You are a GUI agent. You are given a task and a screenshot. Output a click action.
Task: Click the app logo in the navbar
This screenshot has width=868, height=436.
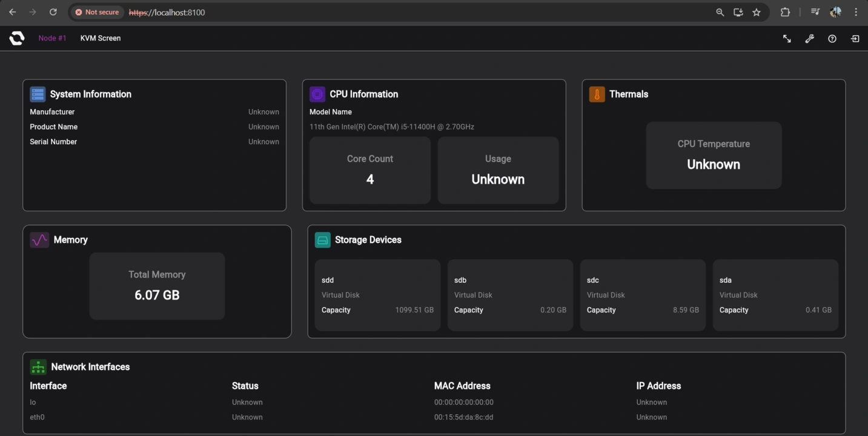click(16, 38)
